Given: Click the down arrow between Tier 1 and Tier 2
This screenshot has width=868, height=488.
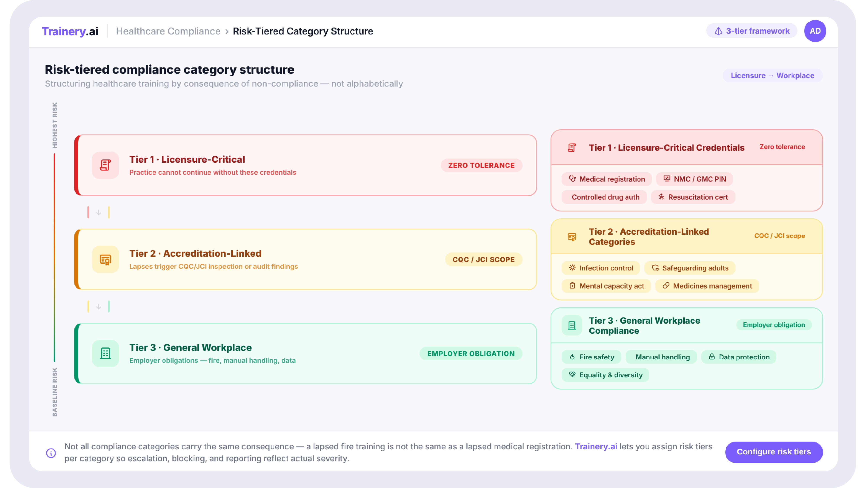Looking at the screenshot, I should (x=98, y=213).
